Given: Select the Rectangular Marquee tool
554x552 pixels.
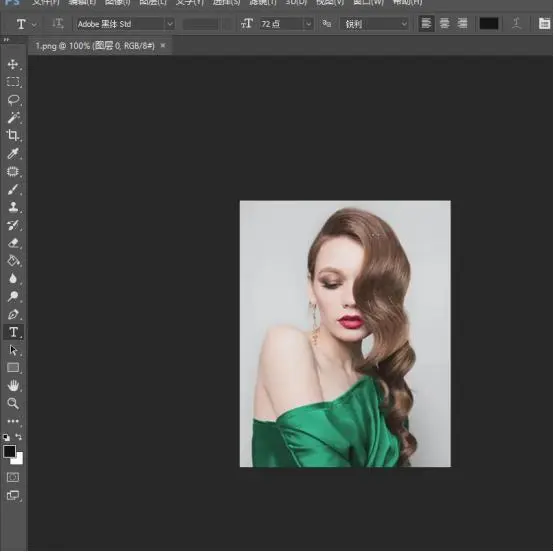Looking at the screenshot, I should pos(13,82).
